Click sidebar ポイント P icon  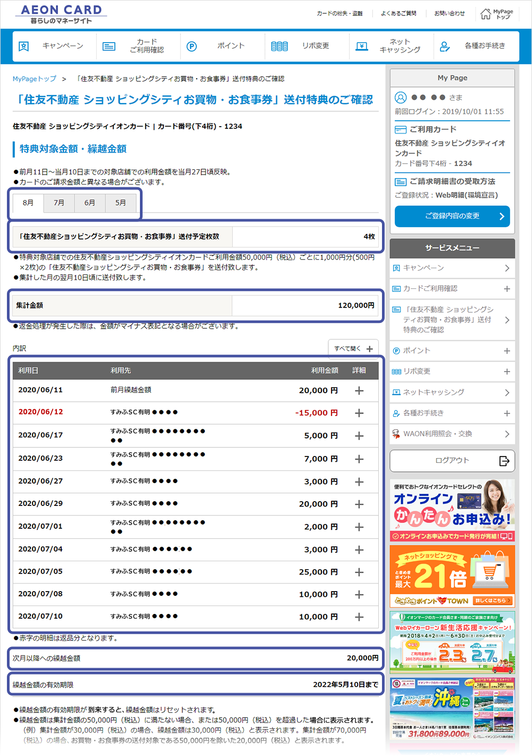pos(396,351)
